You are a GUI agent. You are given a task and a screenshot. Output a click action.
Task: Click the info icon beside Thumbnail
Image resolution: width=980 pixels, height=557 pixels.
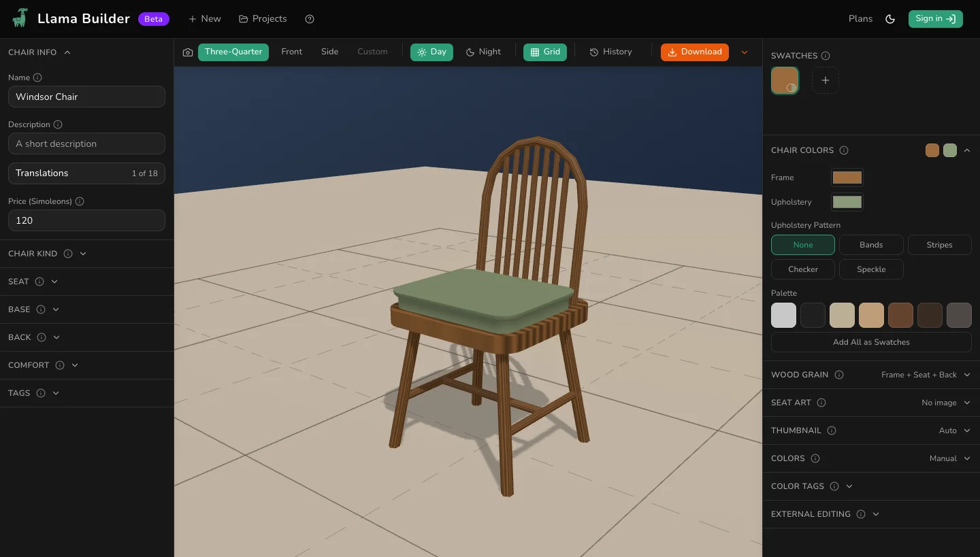click(x=832, y=431)
